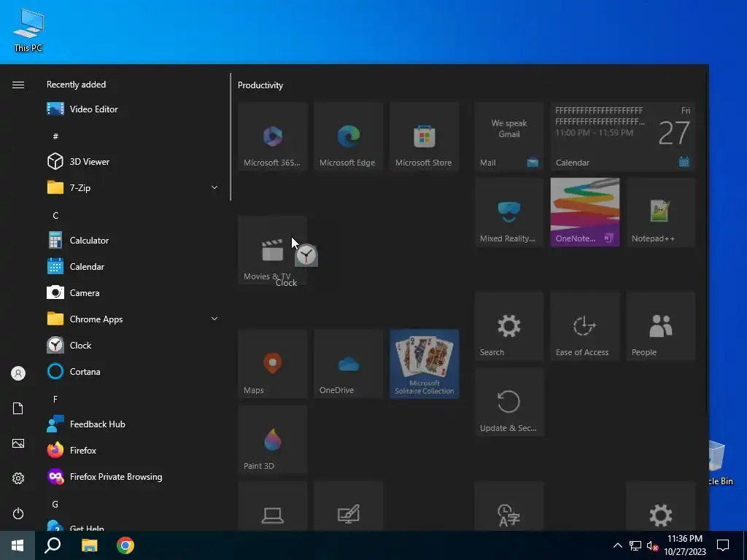This screenshot has width=747, height=560.
Task: Click the Recently added heading
Action: [76, 85]
